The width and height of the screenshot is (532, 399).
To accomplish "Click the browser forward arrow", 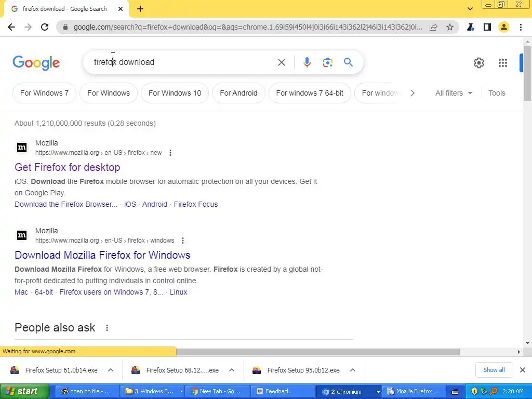I will (x=28, y=27).
